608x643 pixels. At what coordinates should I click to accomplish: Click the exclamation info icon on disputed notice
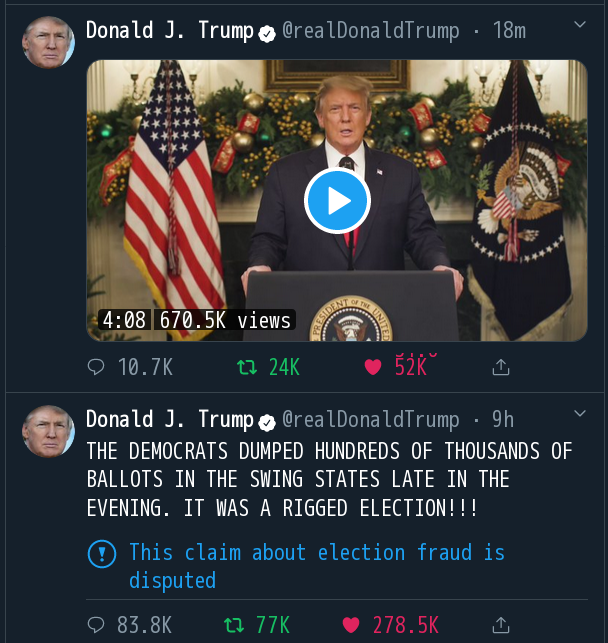pyautogui.click(x=102, y=553)
